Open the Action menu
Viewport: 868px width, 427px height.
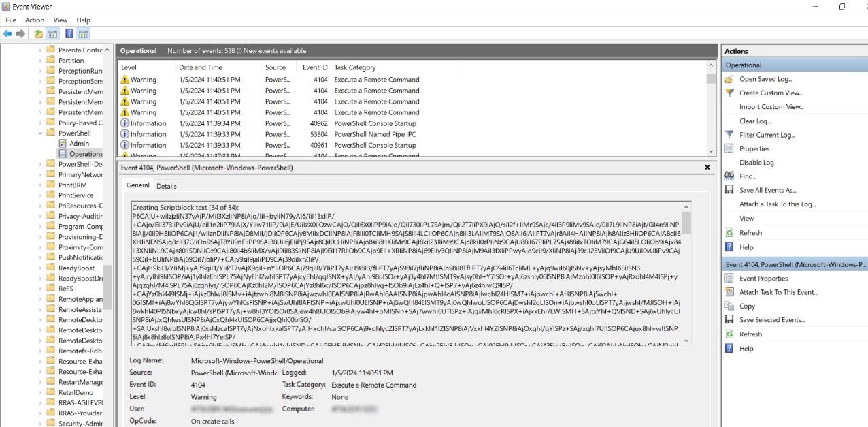35,20
